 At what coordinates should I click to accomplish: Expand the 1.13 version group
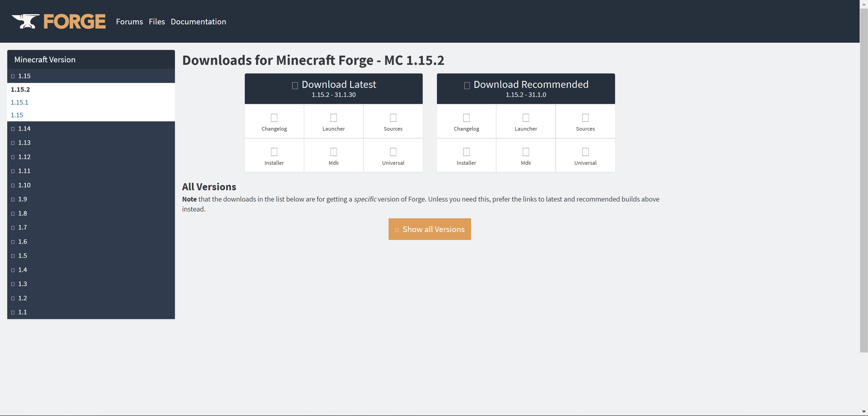[x=91, y=143]
